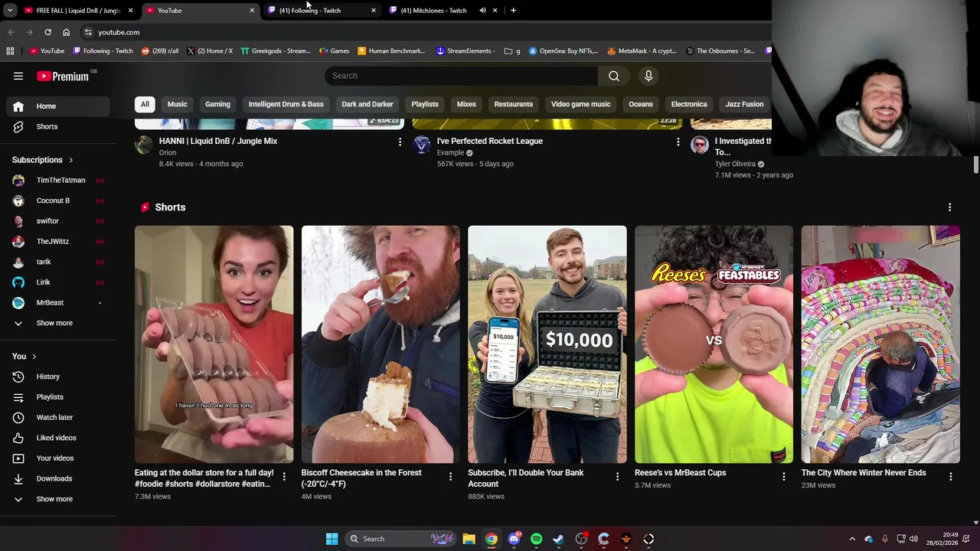Open the r/all Reddit bookmark

pos(160,51)
